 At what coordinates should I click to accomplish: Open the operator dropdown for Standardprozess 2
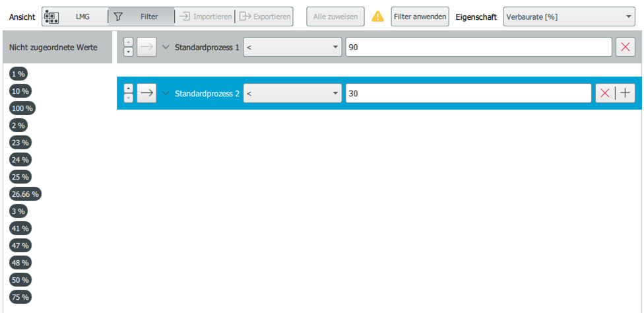pyautogui.click(x=292, y=93)
